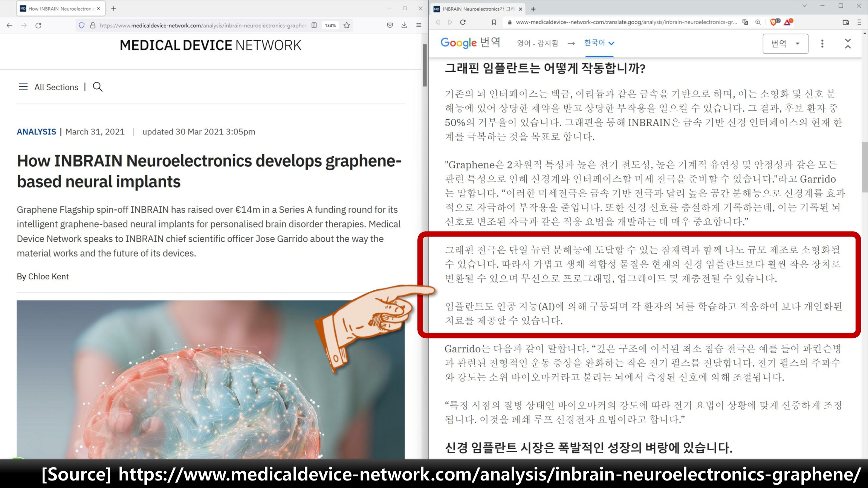Screen dimensions: 868x488
Task: Open new tab in Brave window
Action: (x=533, y=9)
